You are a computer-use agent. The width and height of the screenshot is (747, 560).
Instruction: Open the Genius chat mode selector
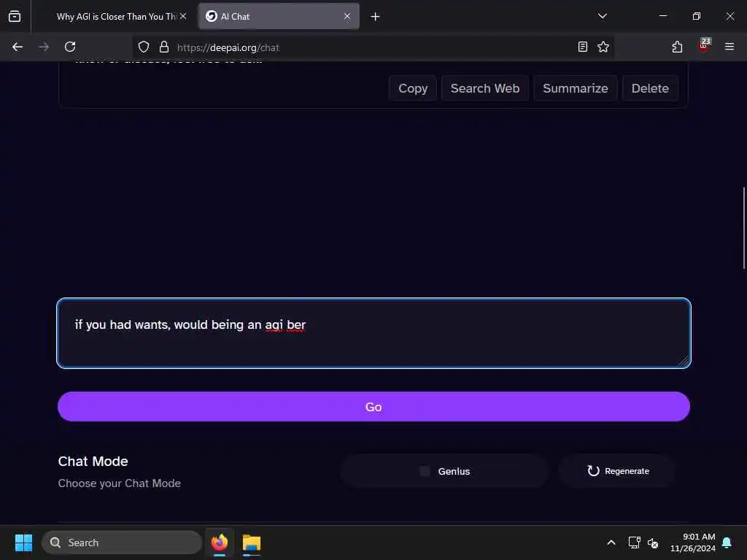point(444,471)
